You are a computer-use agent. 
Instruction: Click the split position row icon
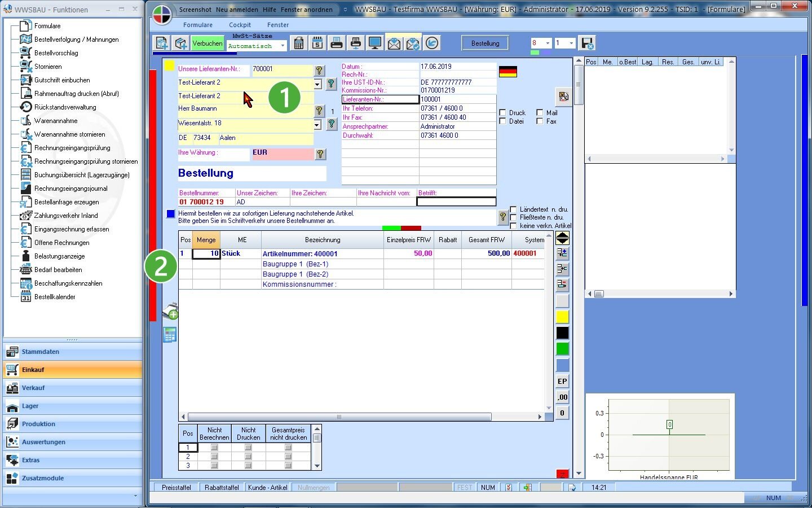tap(562, 269)
